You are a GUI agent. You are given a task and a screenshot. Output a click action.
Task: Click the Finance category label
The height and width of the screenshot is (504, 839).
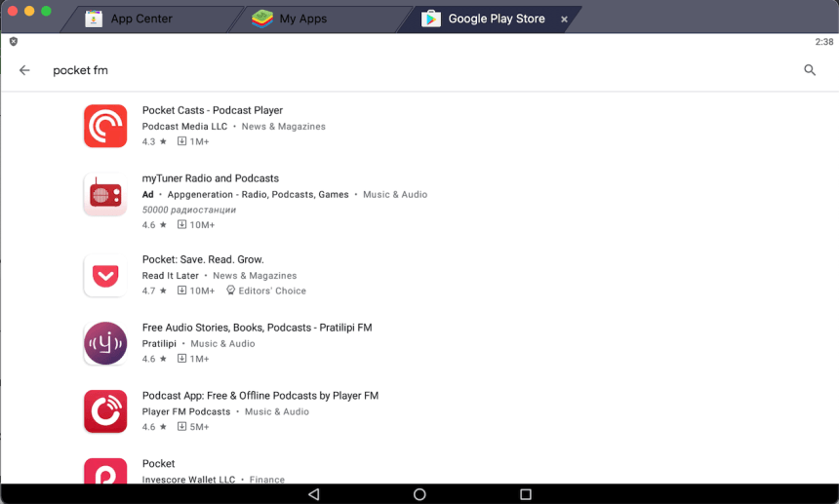pos(267,480)
